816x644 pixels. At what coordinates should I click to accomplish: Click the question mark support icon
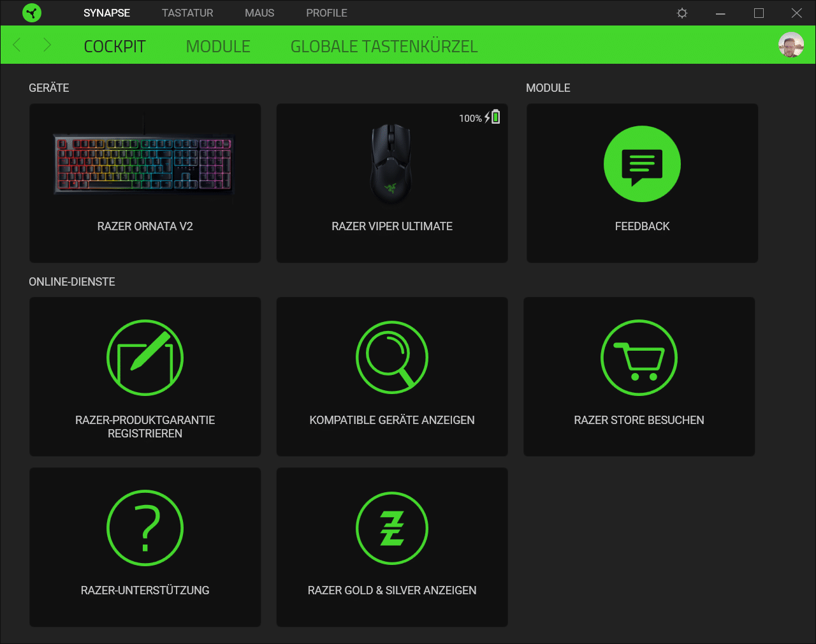pos(145,528)
